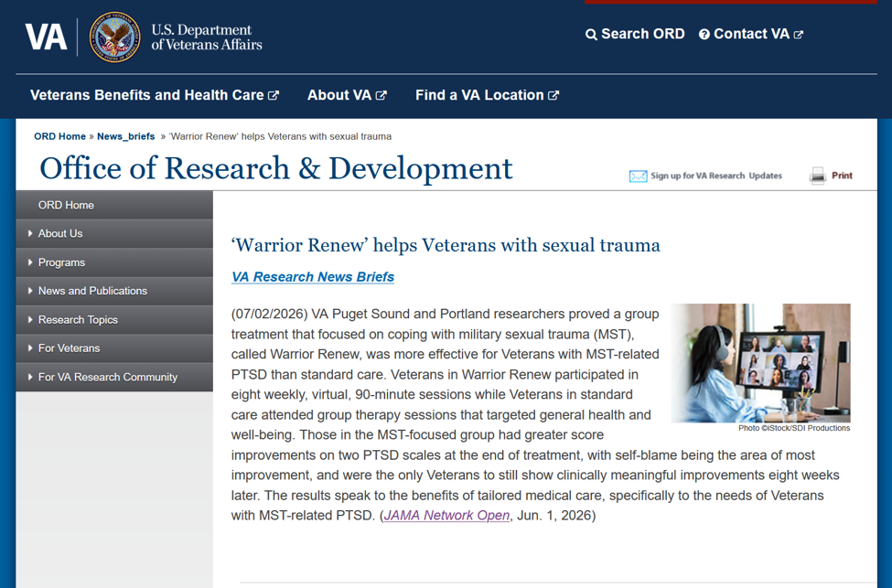Viewport: 892px width, 588px height.
Task: Open Programs sidebar menu item
Action: (x=114, y=262)
